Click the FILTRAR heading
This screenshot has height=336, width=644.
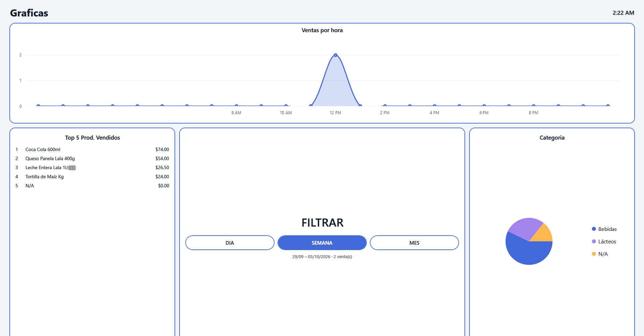322,223
